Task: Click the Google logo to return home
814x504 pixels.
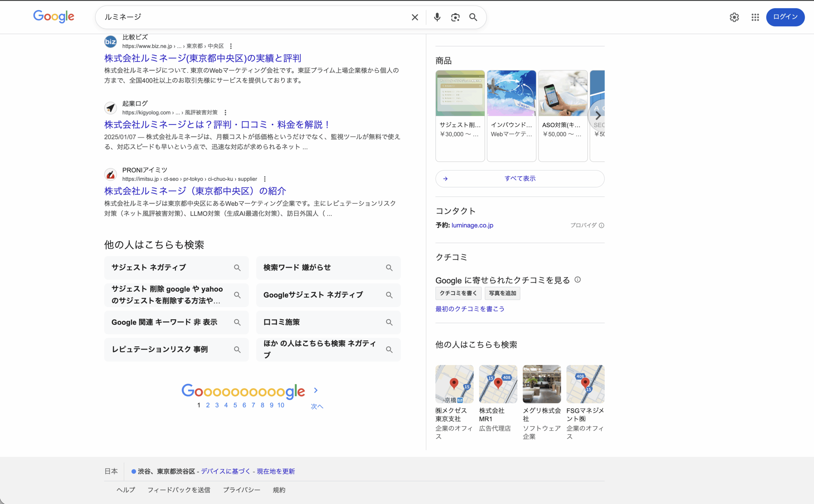Action: [x=54, y=17]
